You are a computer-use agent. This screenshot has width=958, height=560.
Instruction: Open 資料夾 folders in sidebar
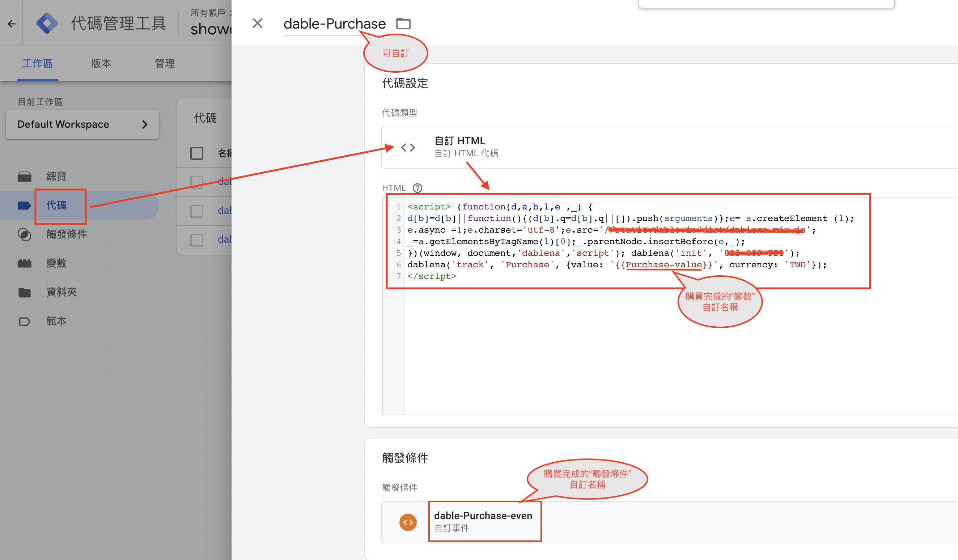pyautogui.click(x=61, y=292)
